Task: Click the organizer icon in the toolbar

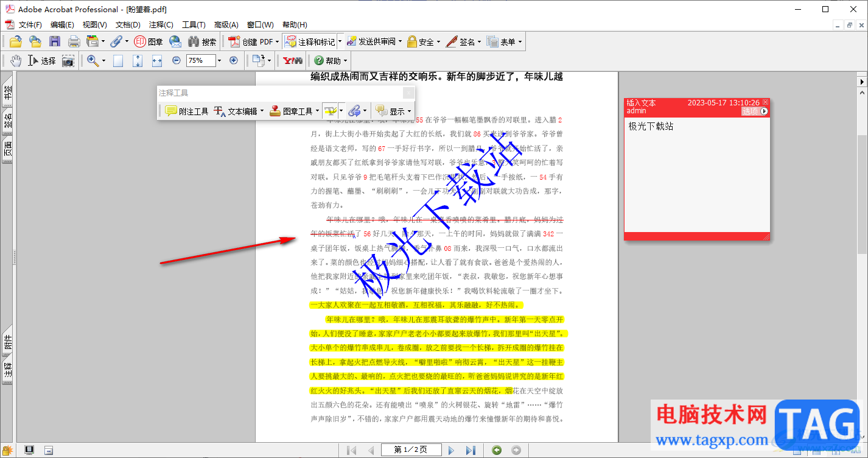Action: (93, 41)
